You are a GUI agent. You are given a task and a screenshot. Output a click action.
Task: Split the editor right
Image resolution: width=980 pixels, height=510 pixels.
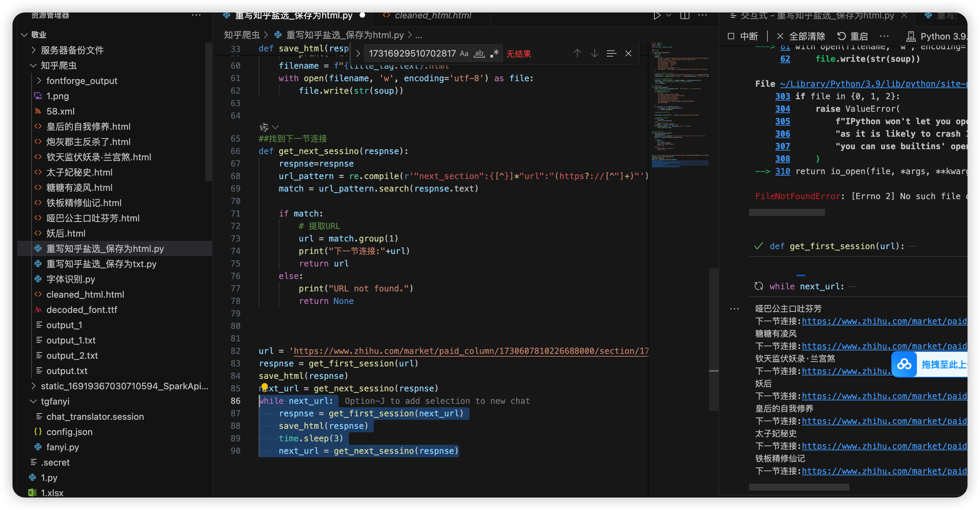[685, 16]
